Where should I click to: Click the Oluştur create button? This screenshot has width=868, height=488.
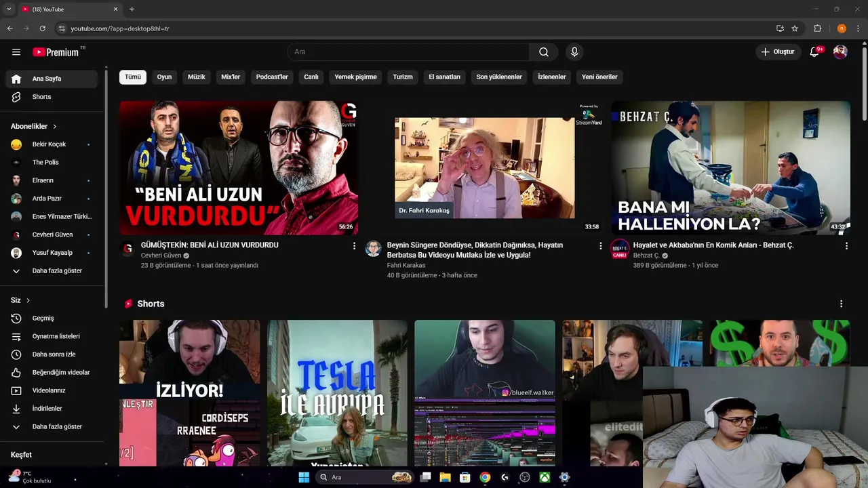tap(777, 52)
